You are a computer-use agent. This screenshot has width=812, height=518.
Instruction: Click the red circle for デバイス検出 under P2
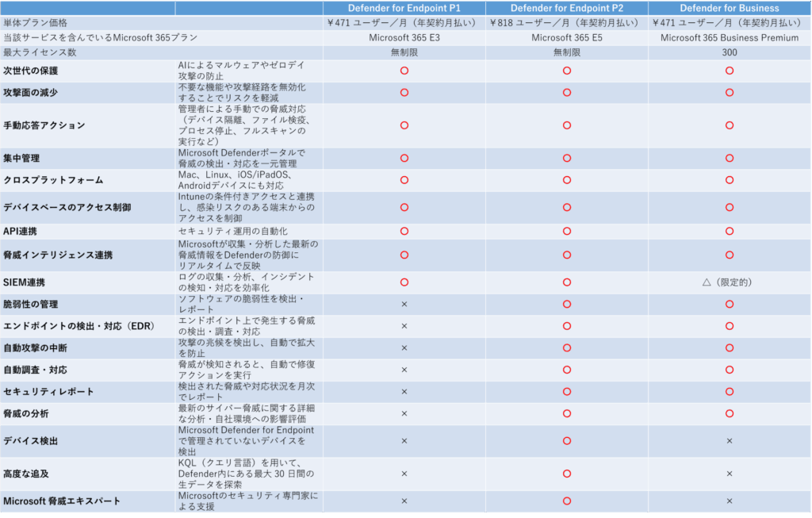click(567, 441)
